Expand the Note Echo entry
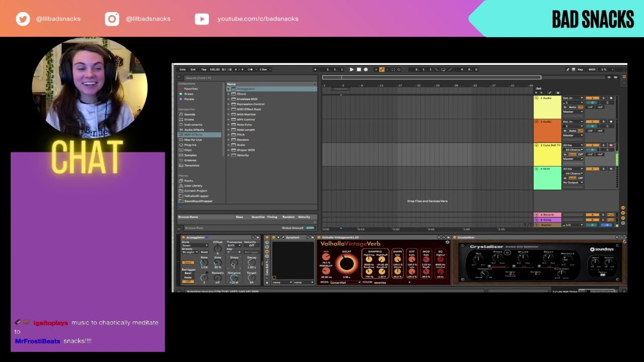Screen dimensions: 644x362 click(228, 125)
